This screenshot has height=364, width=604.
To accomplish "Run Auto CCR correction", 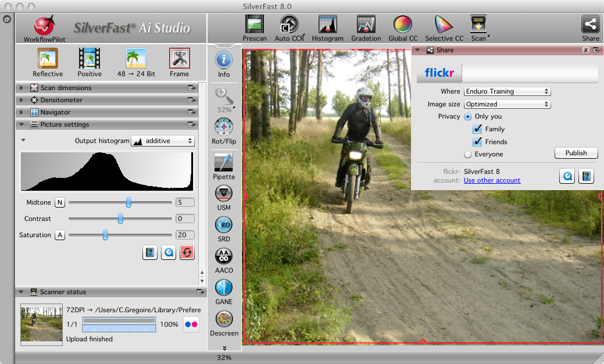I will (289, 27).
